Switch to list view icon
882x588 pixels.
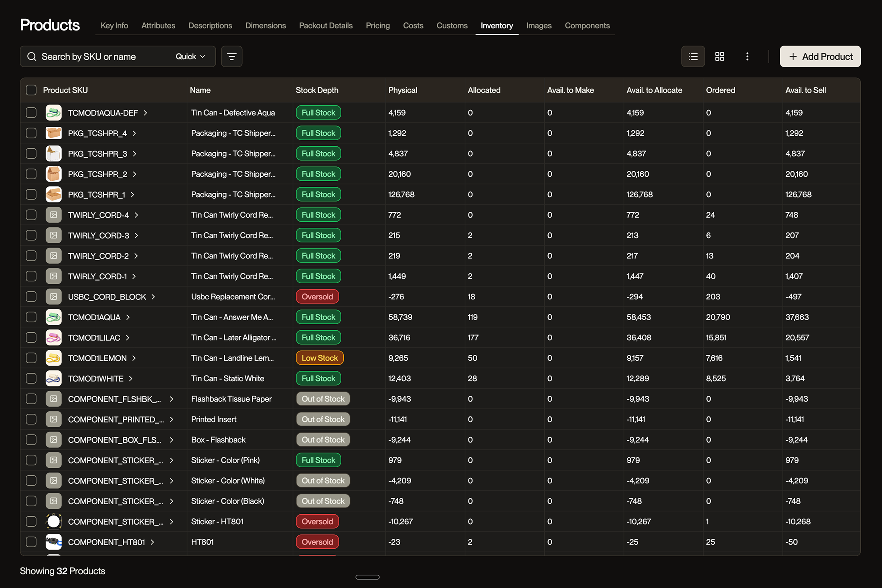pyautogui.click(x=693, y=57)
